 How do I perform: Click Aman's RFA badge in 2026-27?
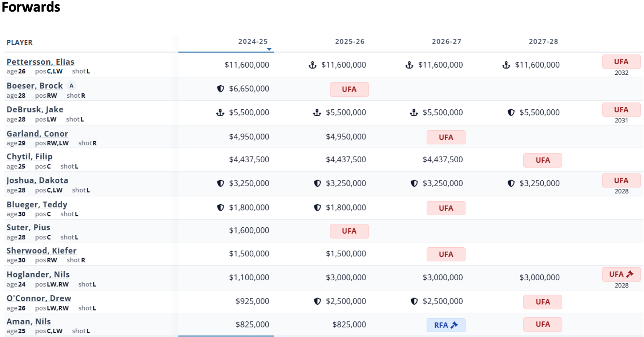tap(446, 325)
